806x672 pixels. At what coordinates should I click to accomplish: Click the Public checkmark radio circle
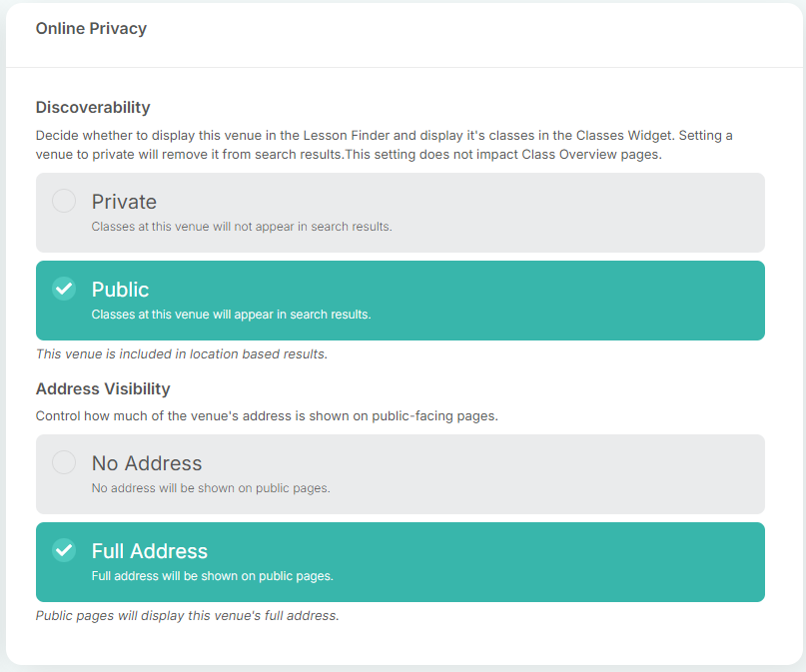[x=64, y=289]
